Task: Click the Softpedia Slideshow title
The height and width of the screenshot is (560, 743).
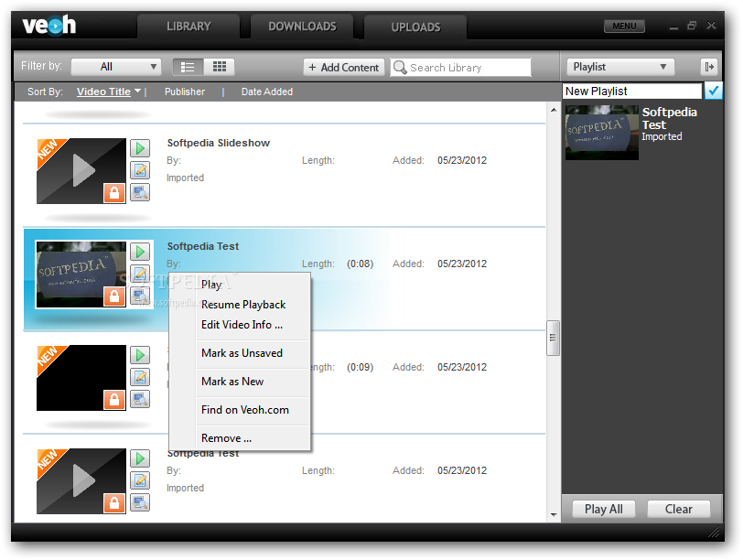Action: click(x=219, y=143)
